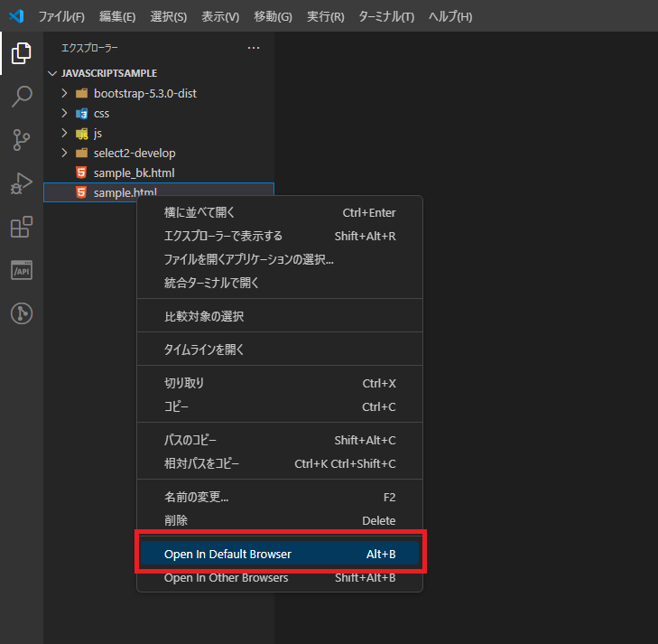Open the API panel icon in activity bar

click(21, 270)
